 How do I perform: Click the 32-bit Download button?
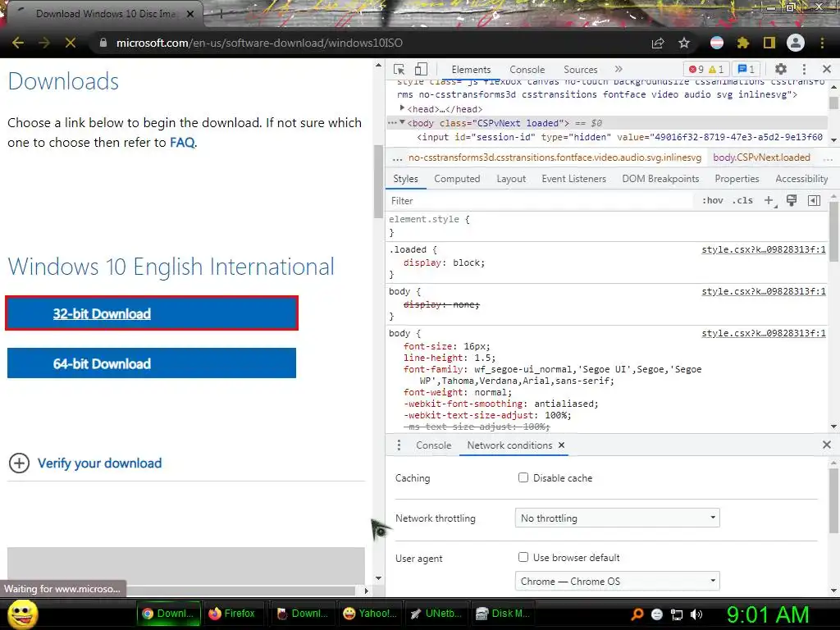click(152, 313)
